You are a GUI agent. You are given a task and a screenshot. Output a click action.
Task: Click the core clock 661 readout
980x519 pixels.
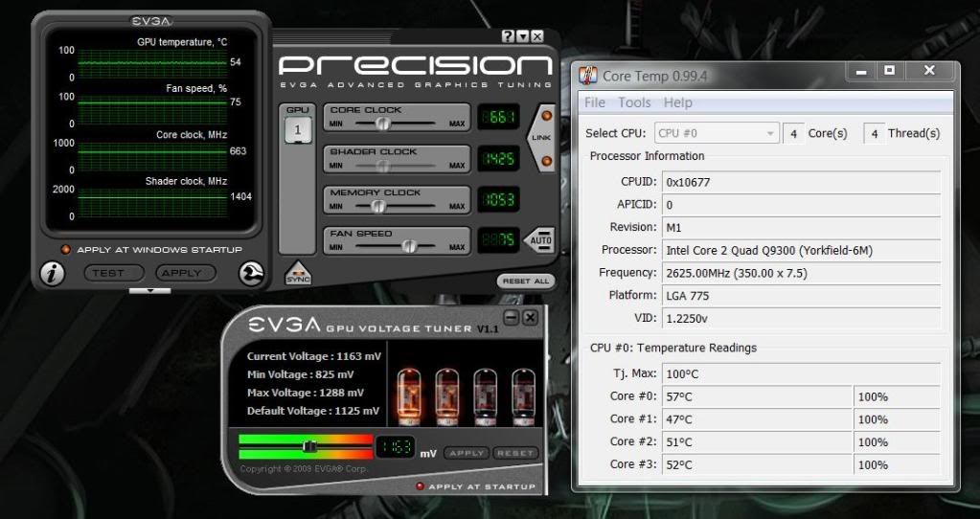pyautogui.click(x=499, y=117)
